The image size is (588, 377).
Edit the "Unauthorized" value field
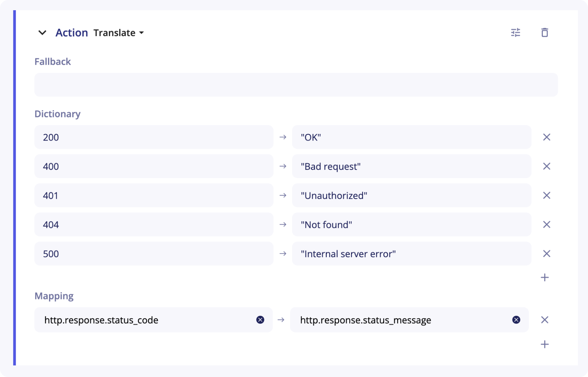(x=411, y=195)
